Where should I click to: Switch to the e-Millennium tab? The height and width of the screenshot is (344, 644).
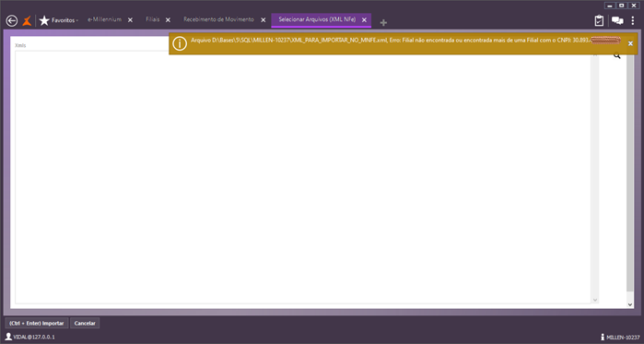tap(104, 19)
